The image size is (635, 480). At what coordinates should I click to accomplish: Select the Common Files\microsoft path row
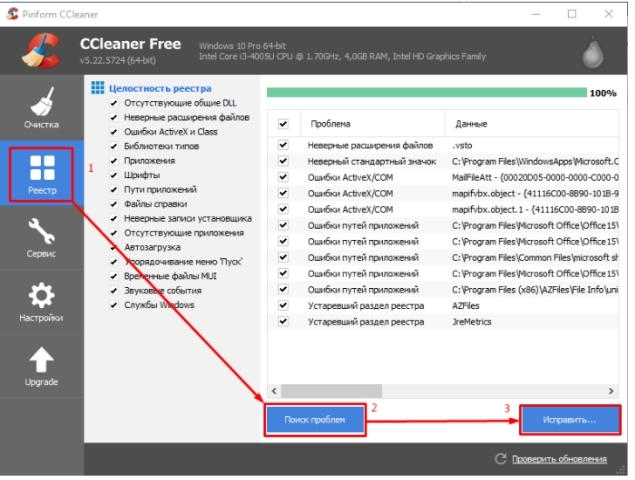coord(443,258)
